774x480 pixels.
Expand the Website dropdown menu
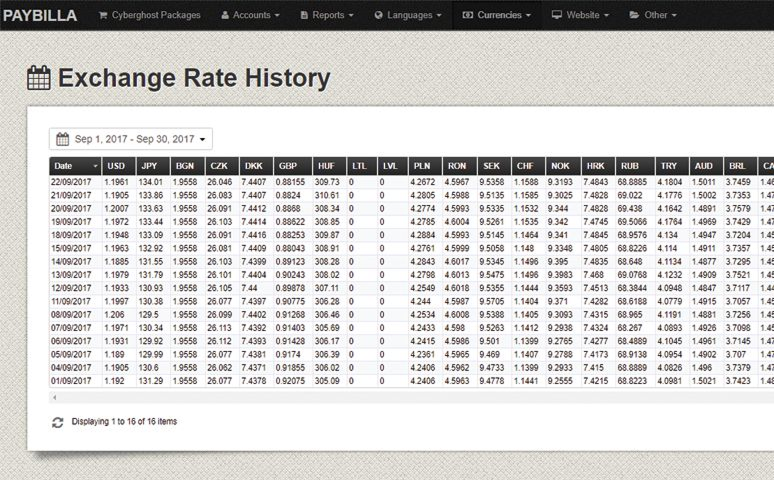(x=586, y=15)
